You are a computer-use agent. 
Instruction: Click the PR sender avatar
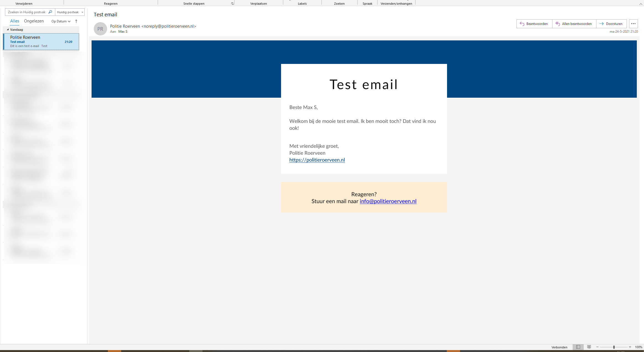pyautogui.click(x=100, y=29)
